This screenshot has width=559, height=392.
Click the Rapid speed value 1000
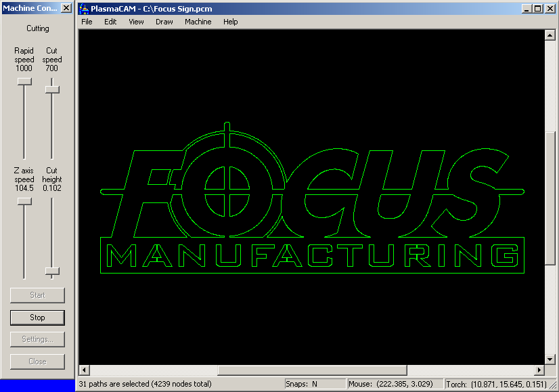pyautogui.click(x=24, y=68)
